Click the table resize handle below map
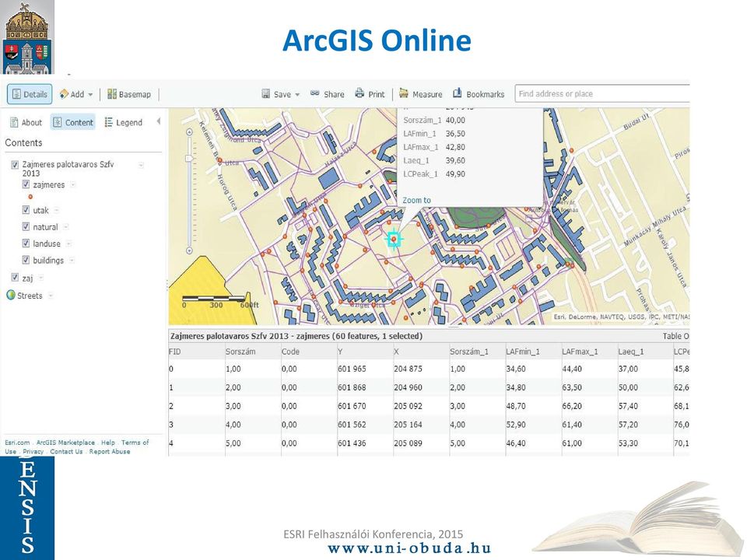 point(453,327)
